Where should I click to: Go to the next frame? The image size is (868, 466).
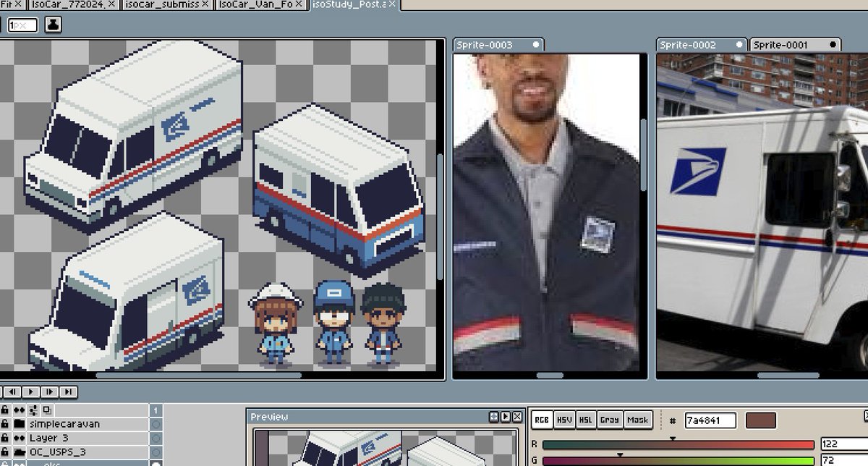pyautogui.click(x=49, y=391)
